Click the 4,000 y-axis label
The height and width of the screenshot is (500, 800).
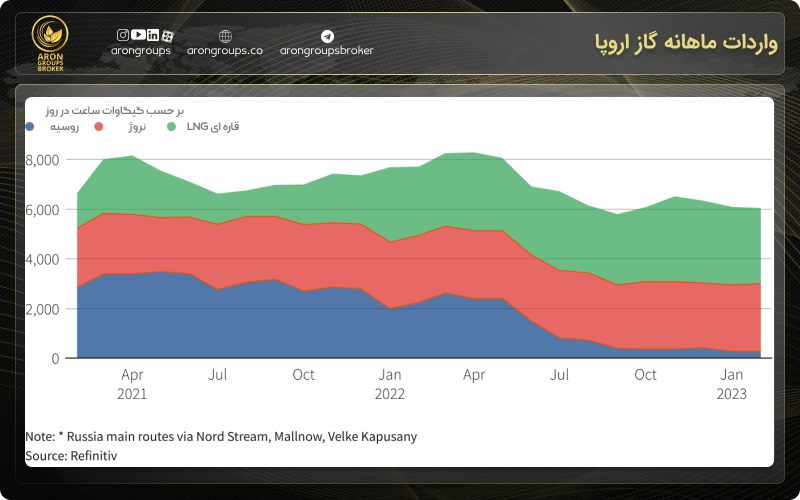pyautogui.click(x=42, y=259)
